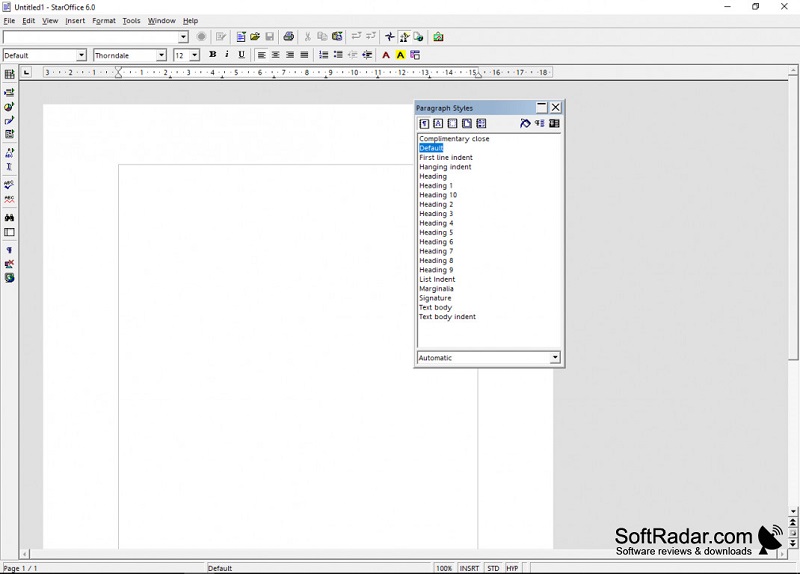Activate Fill Format Mode paint bucket
This screenshot has height=574, width=800.
pyautogui.click(x=525, y=123)
